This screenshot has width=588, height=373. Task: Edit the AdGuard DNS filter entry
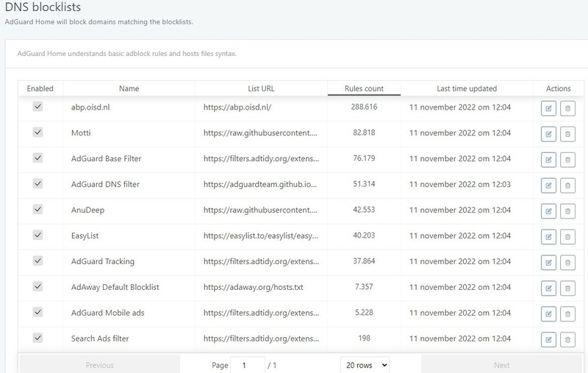[548, 185]
